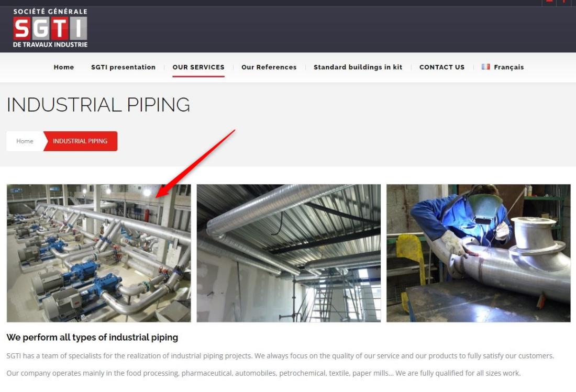Click the Home breadcrumb link
Viewport: 576px width, 392px height.
pyautogui.click(x=25, y=141)
